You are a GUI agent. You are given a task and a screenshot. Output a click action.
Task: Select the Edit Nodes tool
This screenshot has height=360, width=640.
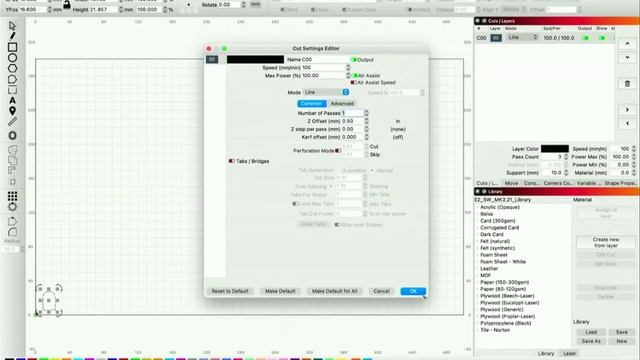pyautogui.click(x=12, y=79)
